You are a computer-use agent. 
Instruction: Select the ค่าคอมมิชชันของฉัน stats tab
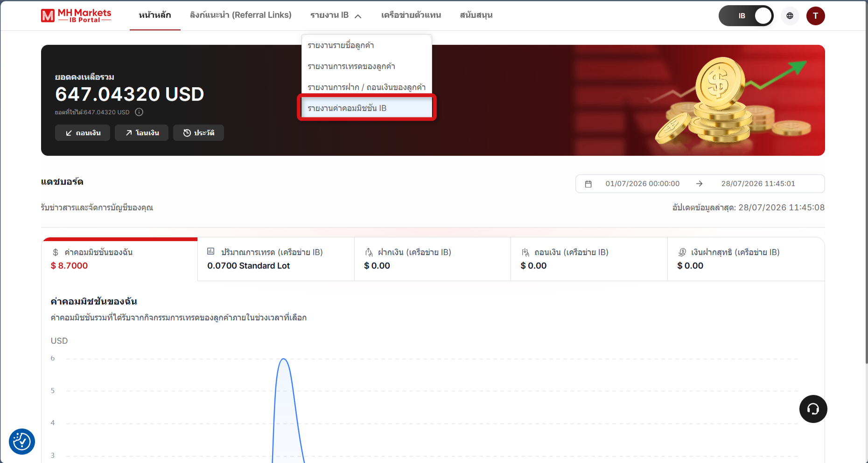[x=119, y=259]
